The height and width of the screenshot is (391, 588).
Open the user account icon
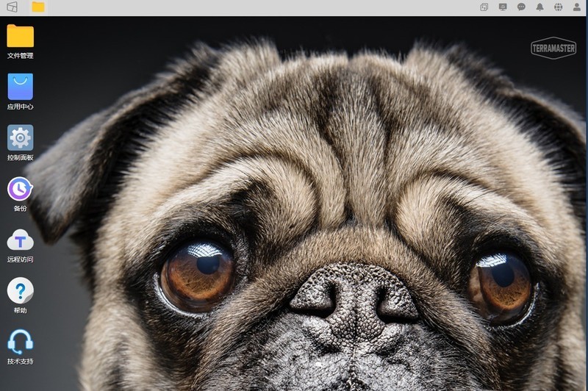click(577, 7)
